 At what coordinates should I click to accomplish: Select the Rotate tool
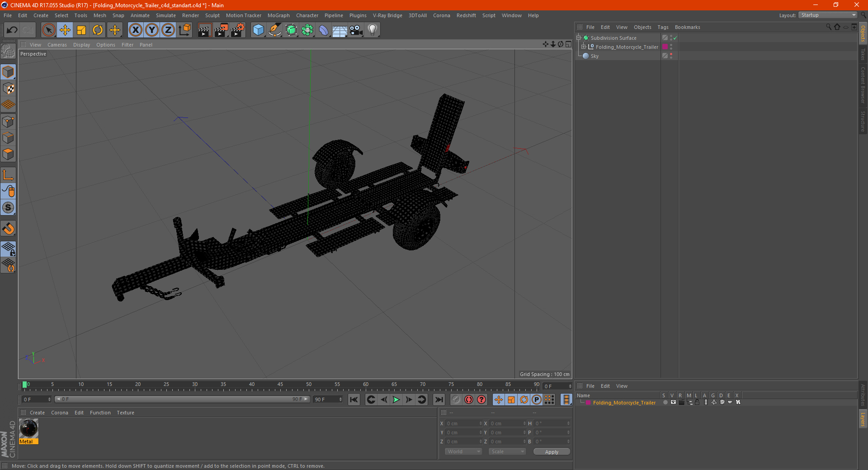click(98, 30)
